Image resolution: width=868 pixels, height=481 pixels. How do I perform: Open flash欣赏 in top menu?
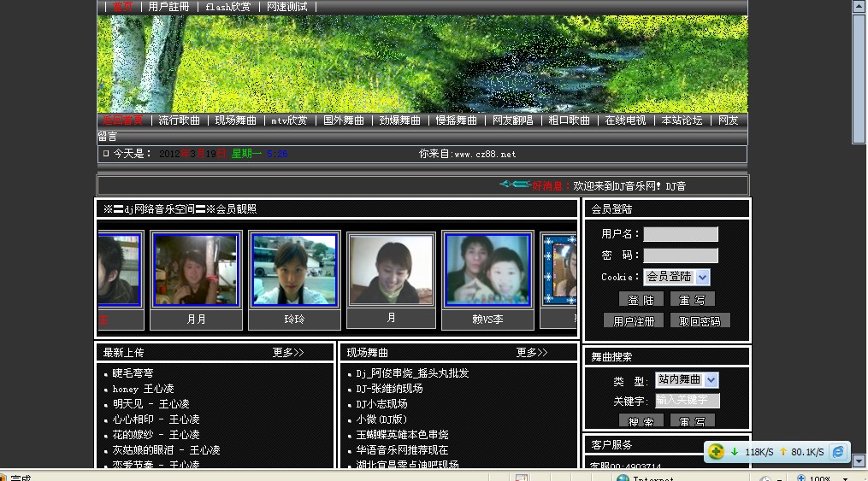tap(228, 7)
